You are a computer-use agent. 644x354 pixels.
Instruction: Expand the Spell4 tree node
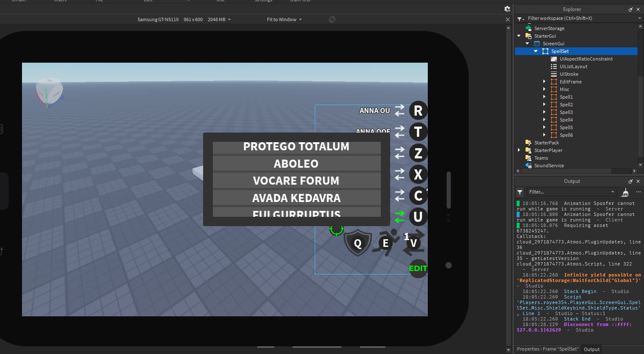pos(544,120)
